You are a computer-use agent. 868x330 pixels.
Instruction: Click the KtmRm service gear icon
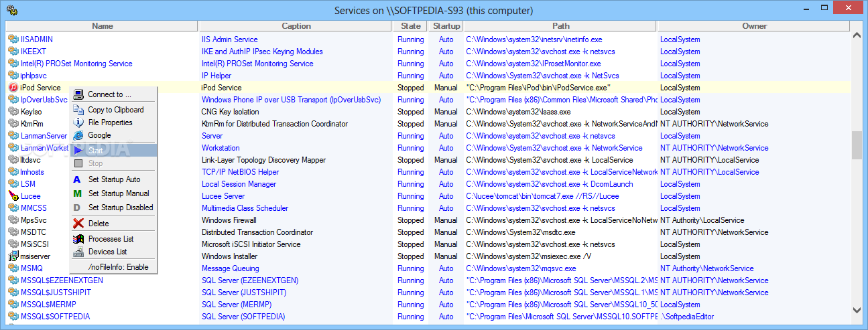tap(13, 124)
